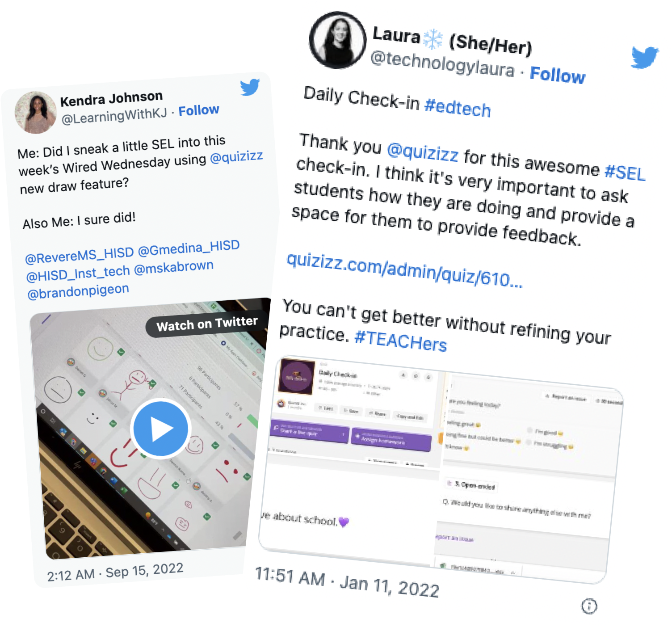This screenshot has width=672, height=627.
Task: Open the info icon below Laura's tweet
Action: [x=589, y=606]
